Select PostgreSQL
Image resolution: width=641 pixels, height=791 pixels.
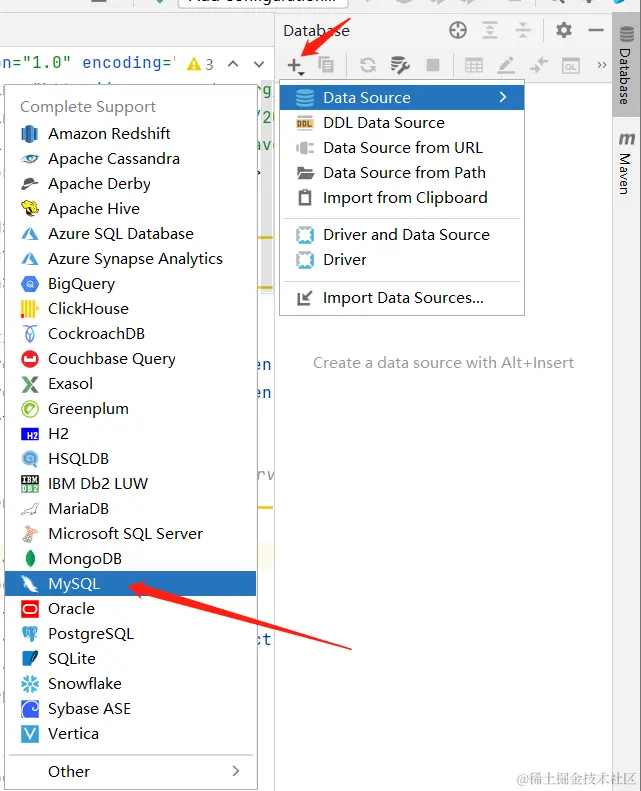131,634
